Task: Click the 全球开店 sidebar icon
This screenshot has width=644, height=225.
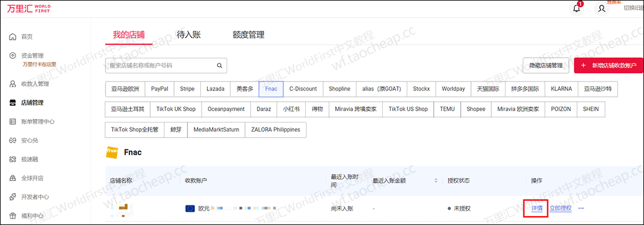Action: pos(13,178)
